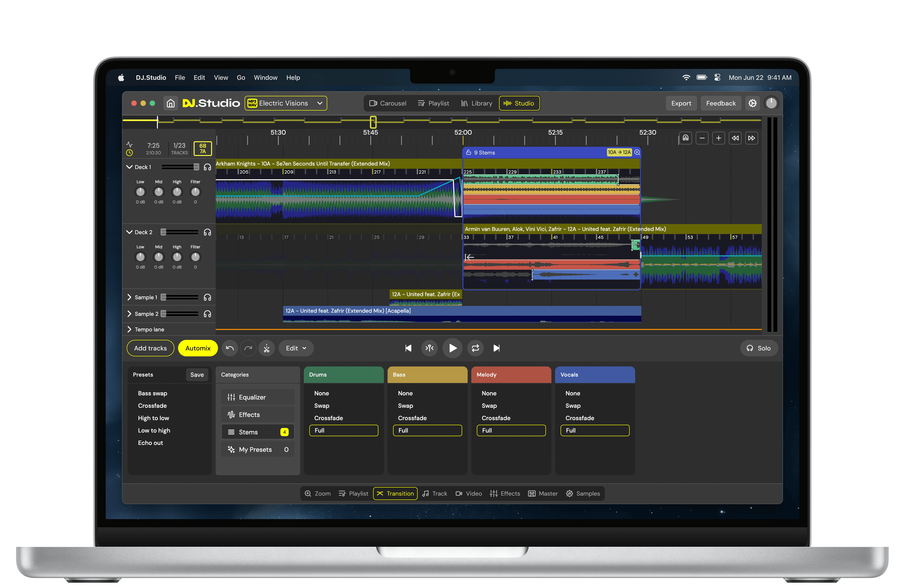Open the Electric Visions project dropdown
The width and height of the screenshot is (905, 588).
[286, 103]
